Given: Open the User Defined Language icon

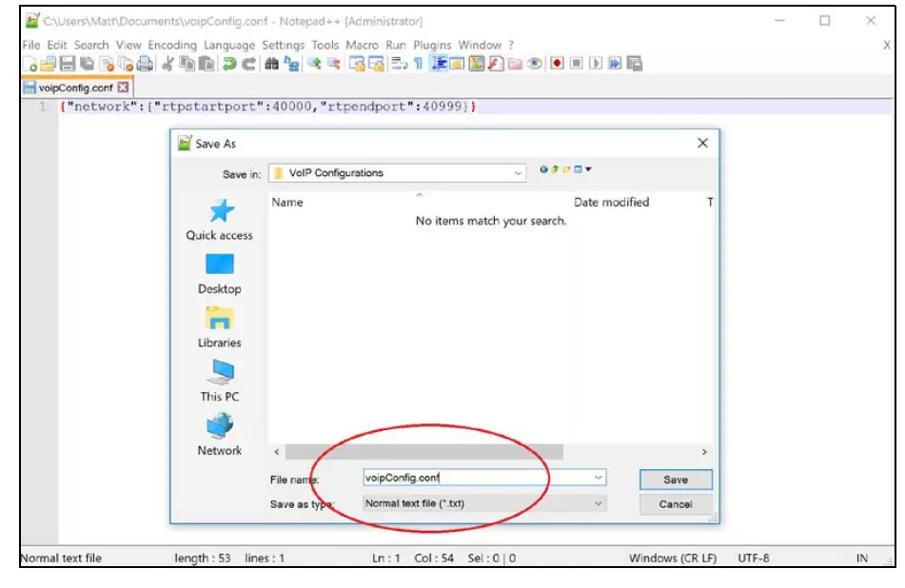Looking at the screenshot, I should tap(457, 64).
